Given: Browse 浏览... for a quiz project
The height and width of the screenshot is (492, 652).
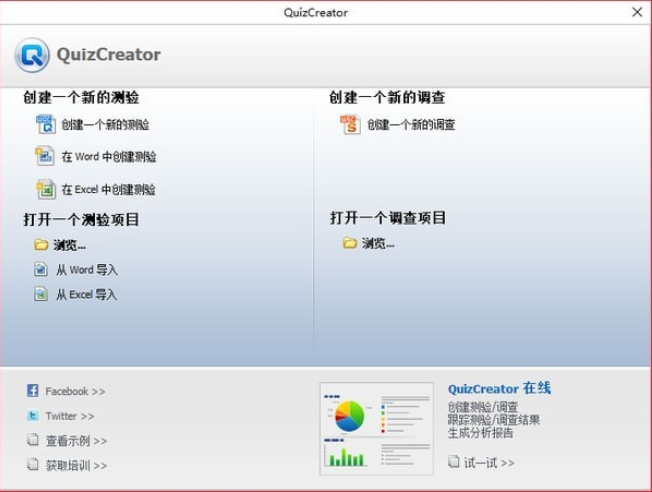Looking at the screenshot, I should coord(69,245).
